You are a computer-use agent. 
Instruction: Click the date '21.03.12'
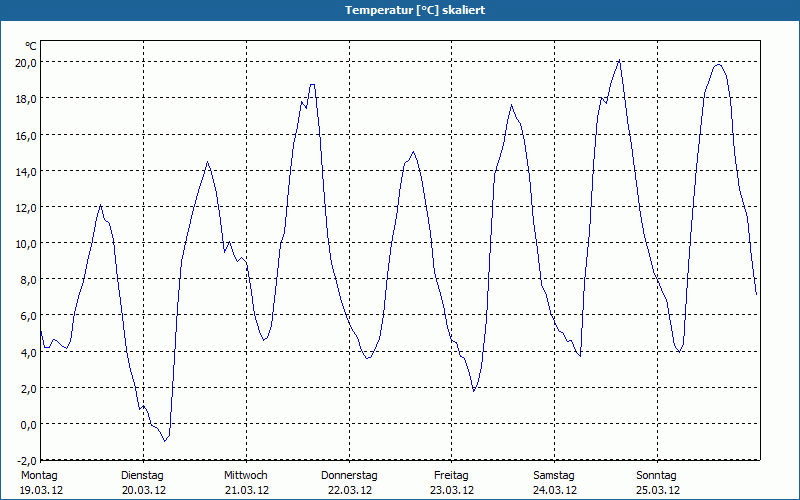pyautogui.click(x=247, y=491)
